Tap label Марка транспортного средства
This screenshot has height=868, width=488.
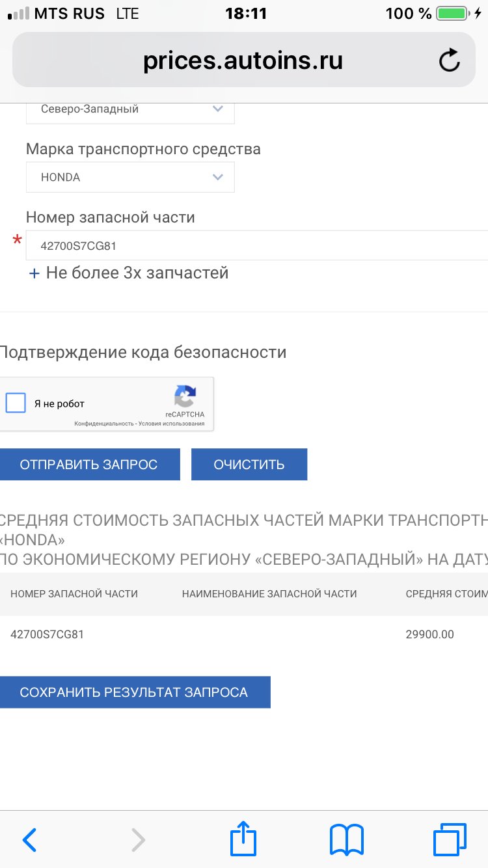(143, 149)
